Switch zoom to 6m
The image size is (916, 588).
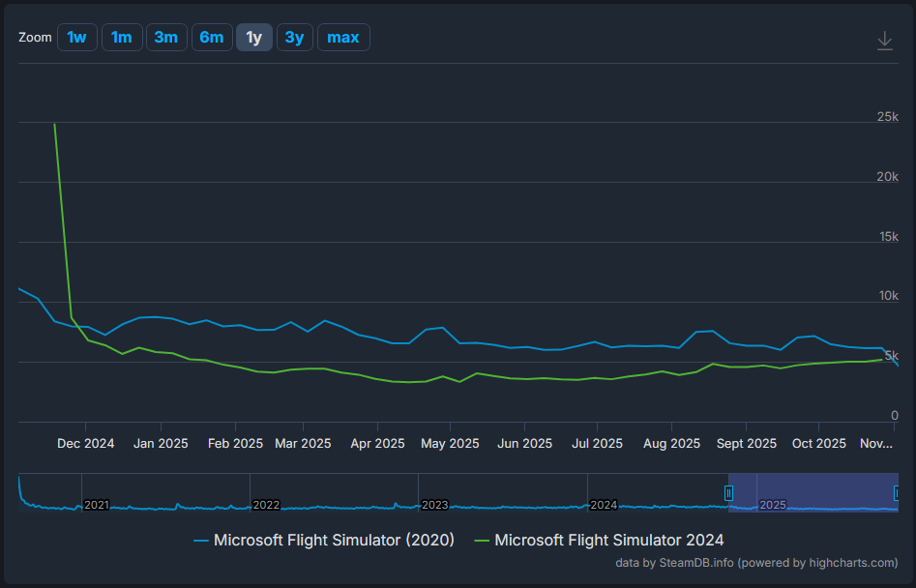pyautogui.click(x=211, y=38)
